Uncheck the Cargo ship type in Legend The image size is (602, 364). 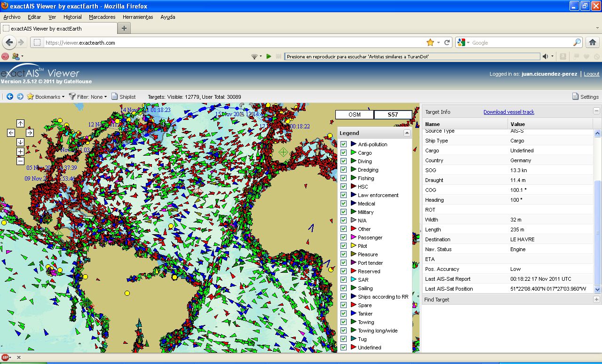(343, 153)
